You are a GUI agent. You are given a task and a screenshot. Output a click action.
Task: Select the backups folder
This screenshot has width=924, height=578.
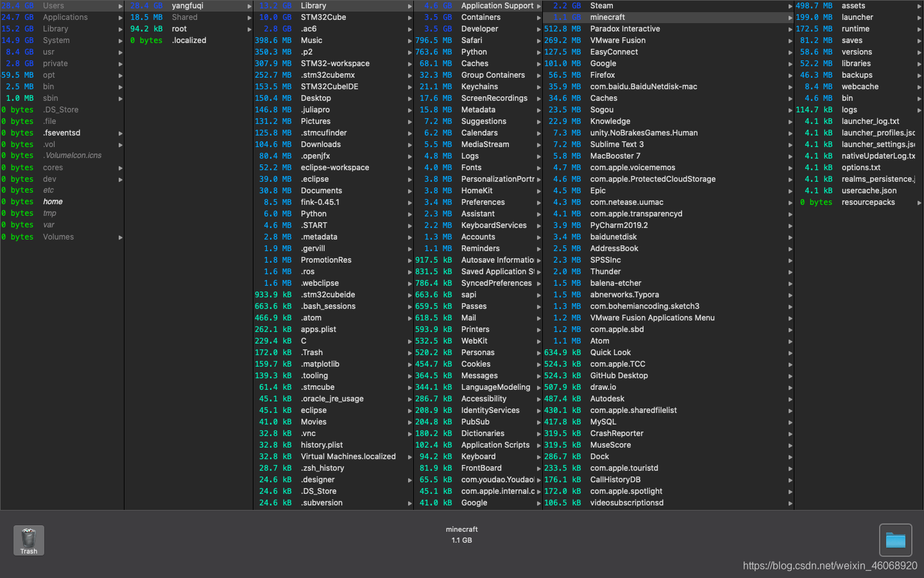pos(859,75)
